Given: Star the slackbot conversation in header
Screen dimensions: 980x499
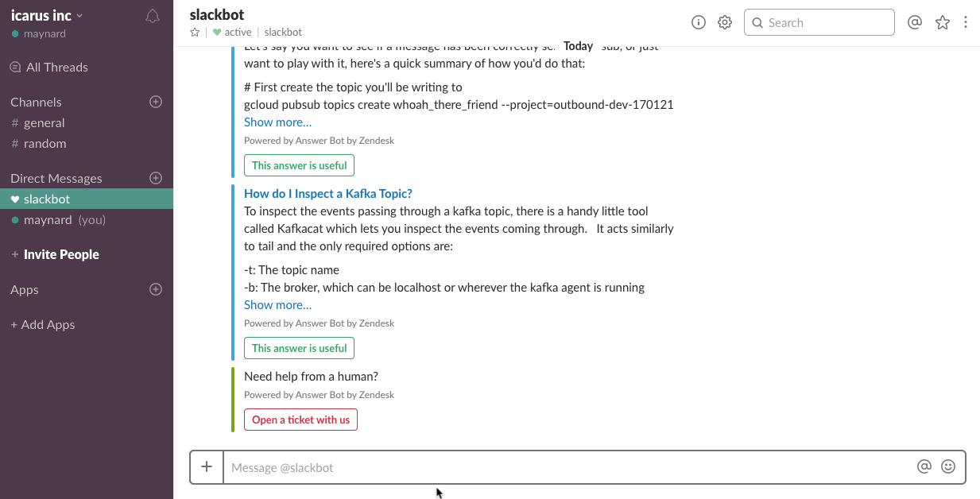Looking at the screenshot, I should 195,33.
